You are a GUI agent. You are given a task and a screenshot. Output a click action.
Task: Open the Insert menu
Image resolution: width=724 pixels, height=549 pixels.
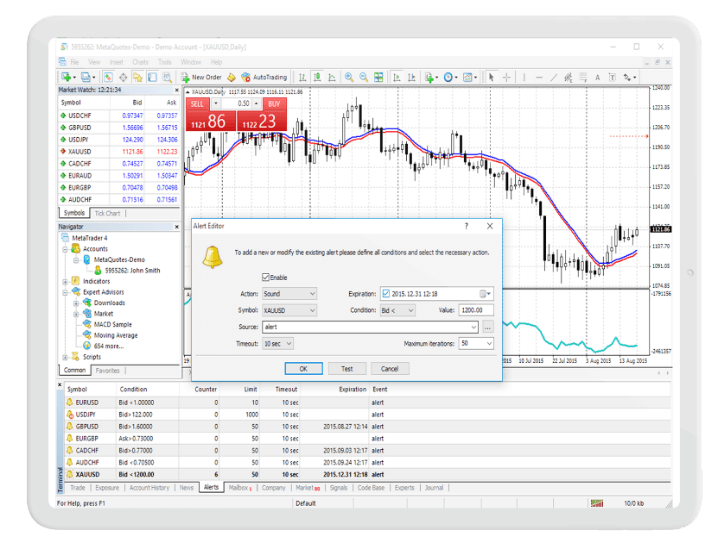116,62
